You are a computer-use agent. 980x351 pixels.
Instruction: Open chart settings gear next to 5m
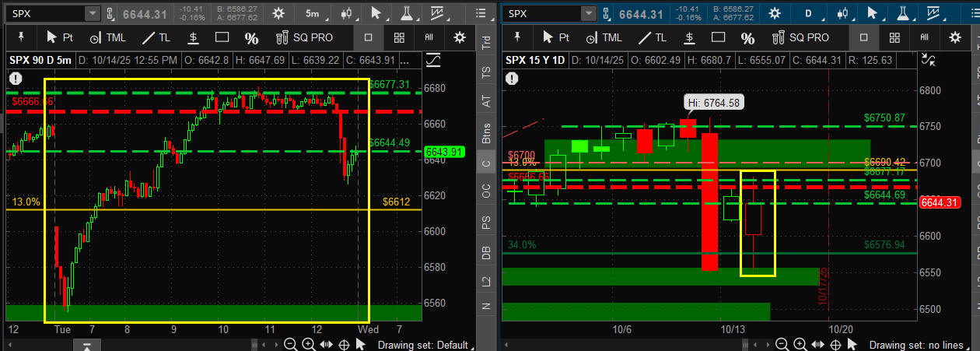278,13
